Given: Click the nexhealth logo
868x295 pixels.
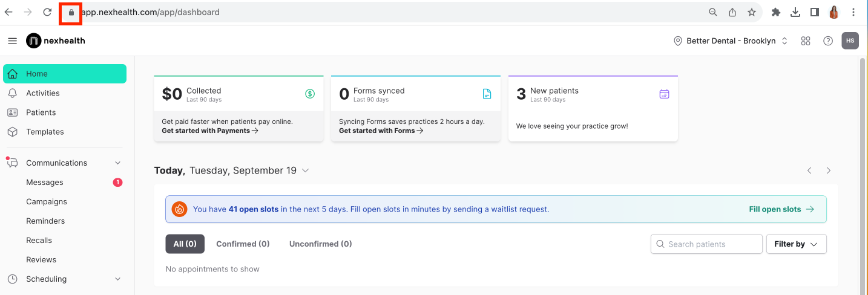Looking at the screenshot, I should pyautogui.click(x=56, y=41).
